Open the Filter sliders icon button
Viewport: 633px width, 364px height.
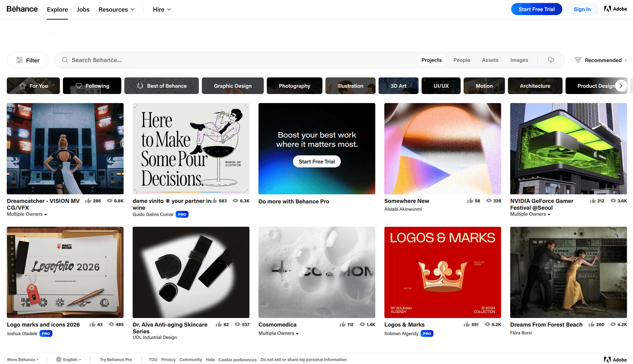[x=28, y=60]
